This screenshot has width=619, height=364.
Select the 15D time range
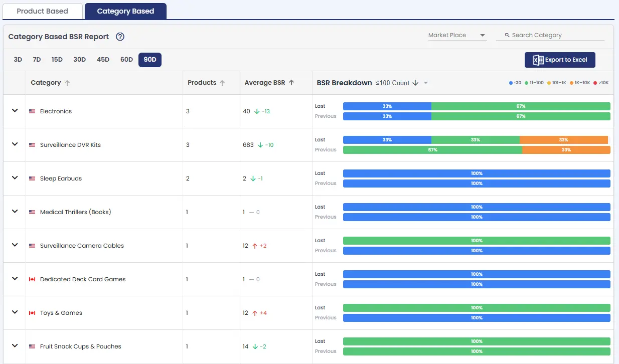57,60
